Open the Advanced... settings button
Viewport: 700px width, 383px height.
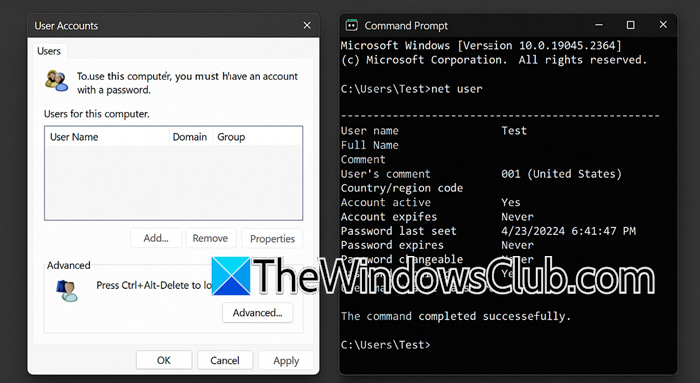(x=258, y=312)
